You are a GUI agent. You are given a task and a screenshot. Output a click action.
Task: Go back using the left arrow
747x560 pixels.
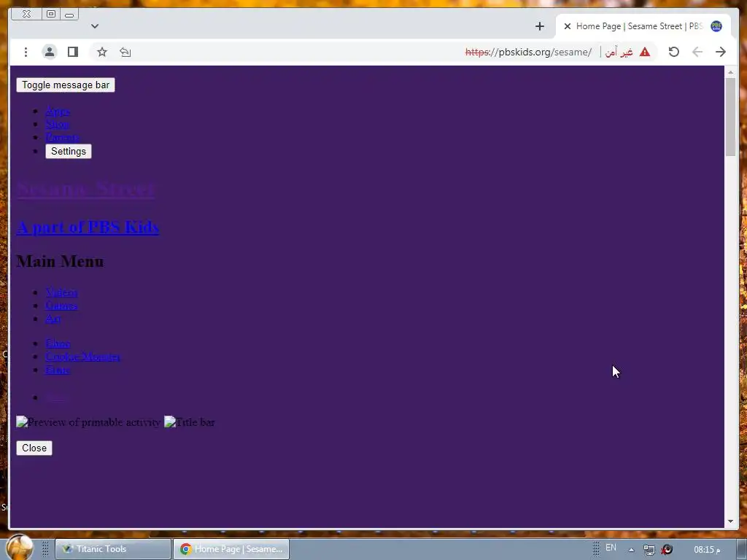click(x=697, y=52)
